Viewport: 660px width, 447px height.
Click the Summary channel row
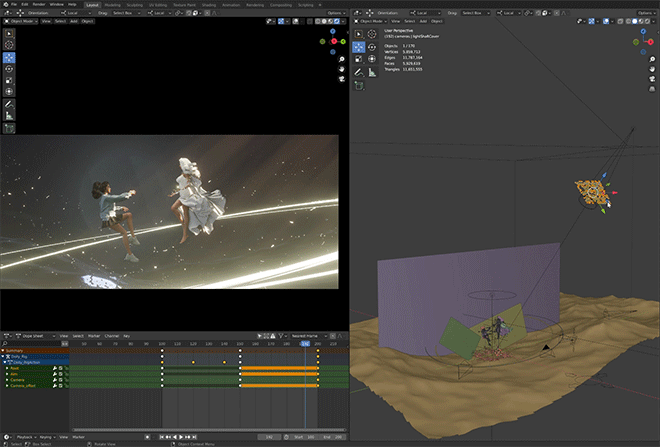(35, 351)
